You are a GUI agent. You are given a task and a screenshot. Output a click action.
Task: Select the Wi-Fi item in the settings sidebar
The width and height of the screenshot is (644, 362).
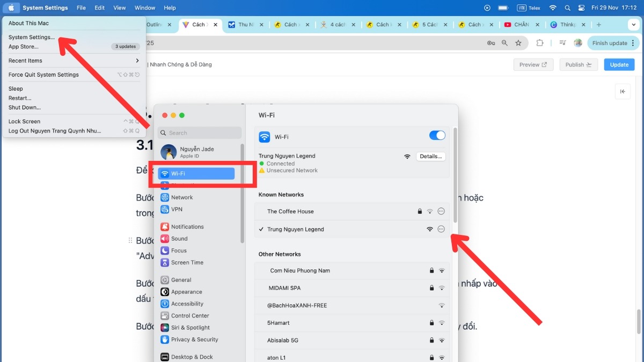coord(196,174)
